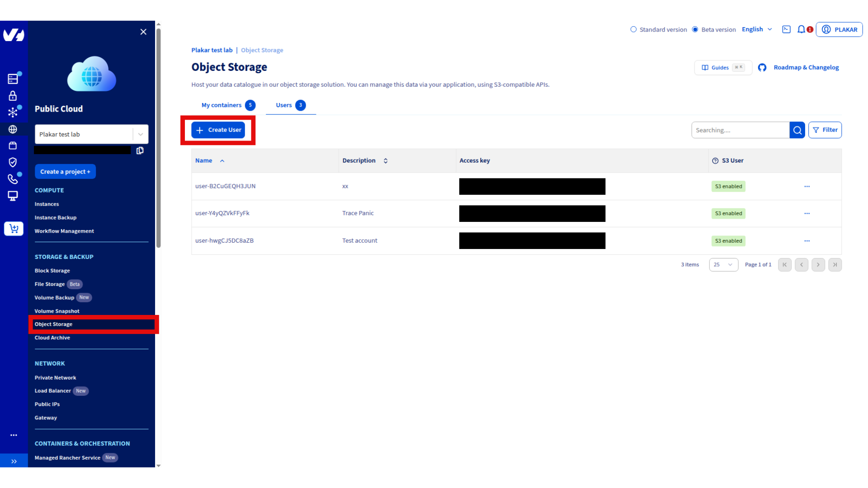The image size is (868, 488).
Task: Open the terminal/console icon in header
Action: tap(786, 29)
